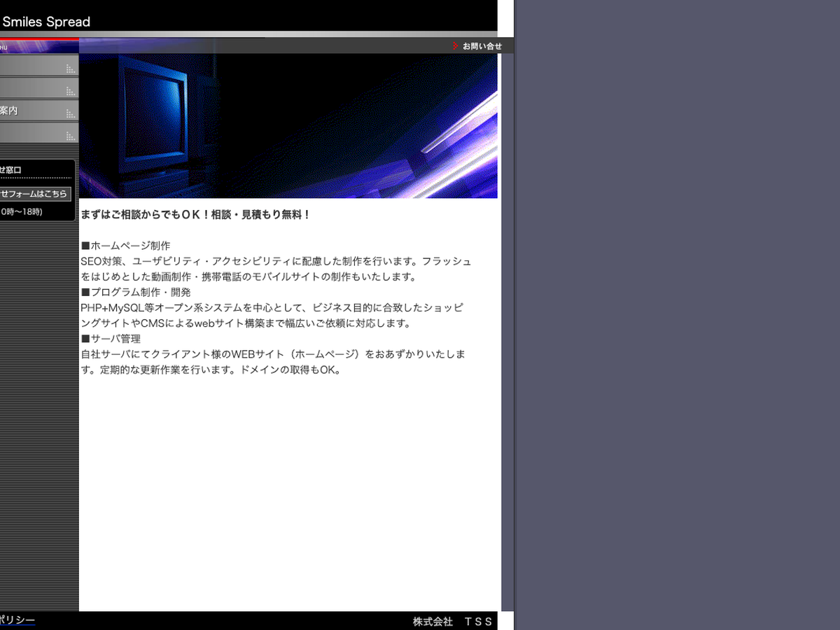
Task: Follow the ポリシー link in the footer
Action: click(17, 620)
